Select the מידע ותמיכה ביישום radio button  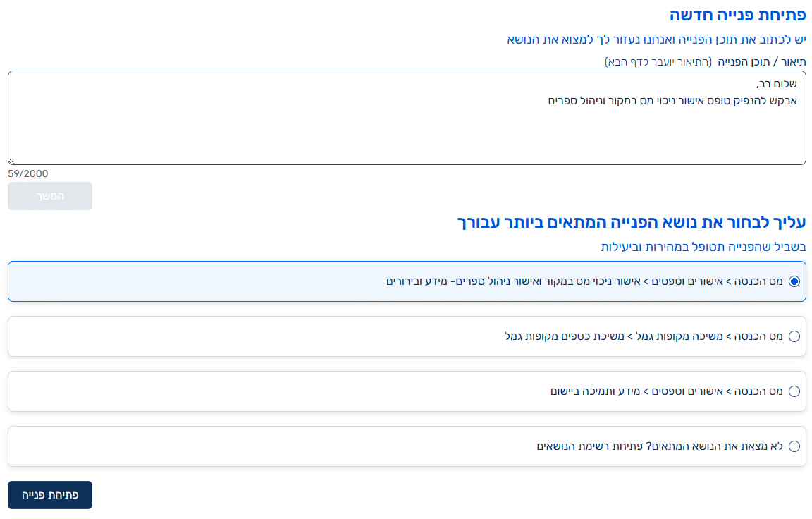click(794, 391)
